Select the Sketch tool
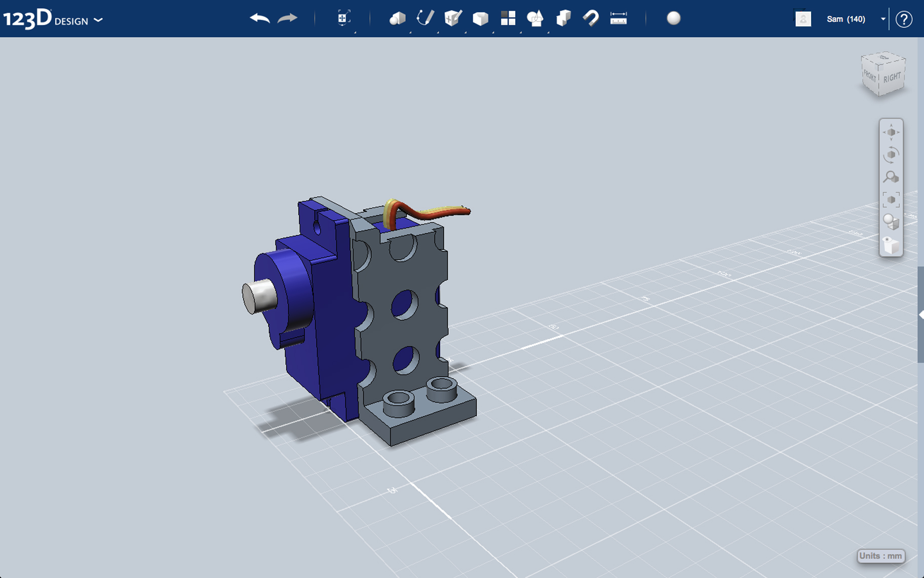Screen dimensions: 924x578 (425, 18)
